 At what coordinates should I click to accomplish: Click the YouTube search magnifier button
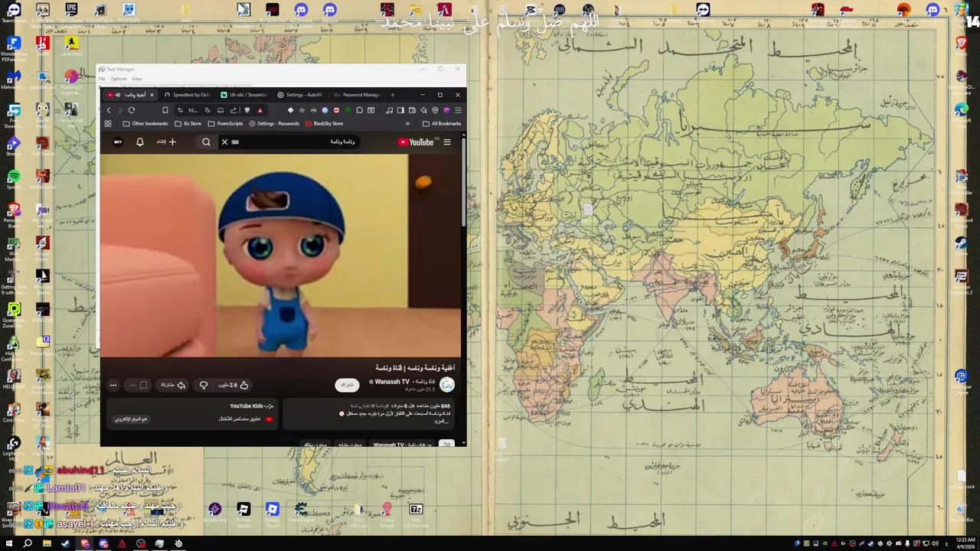click(206, 142)
